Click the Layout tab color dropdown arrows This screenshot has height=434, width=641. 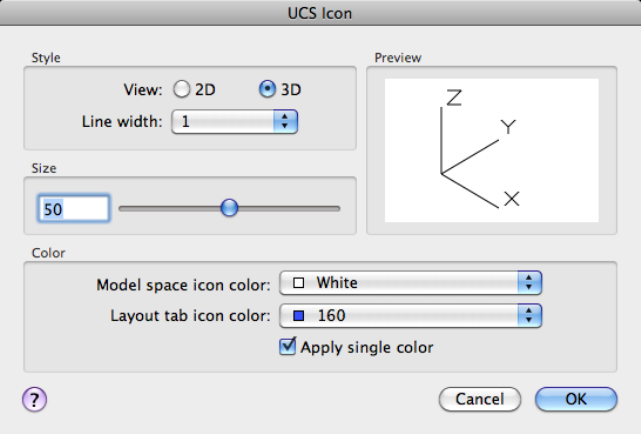click(529, 317)
